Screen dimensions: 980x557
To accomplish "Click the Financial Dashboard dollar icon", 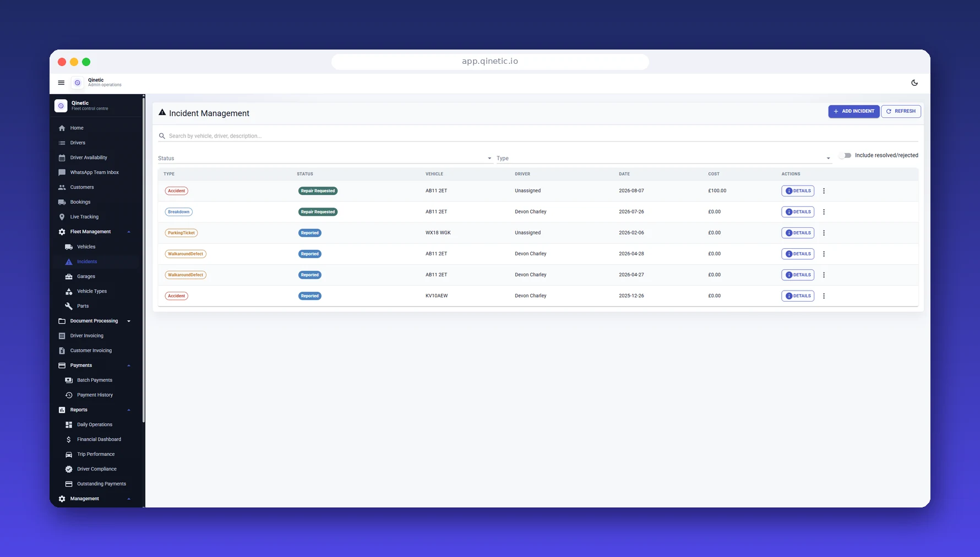I will (69, 440).
